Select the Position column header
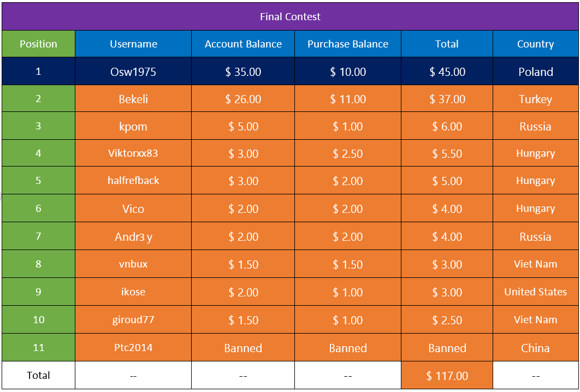This screenshot has height=392, width=580. click(x=38, y=44)
